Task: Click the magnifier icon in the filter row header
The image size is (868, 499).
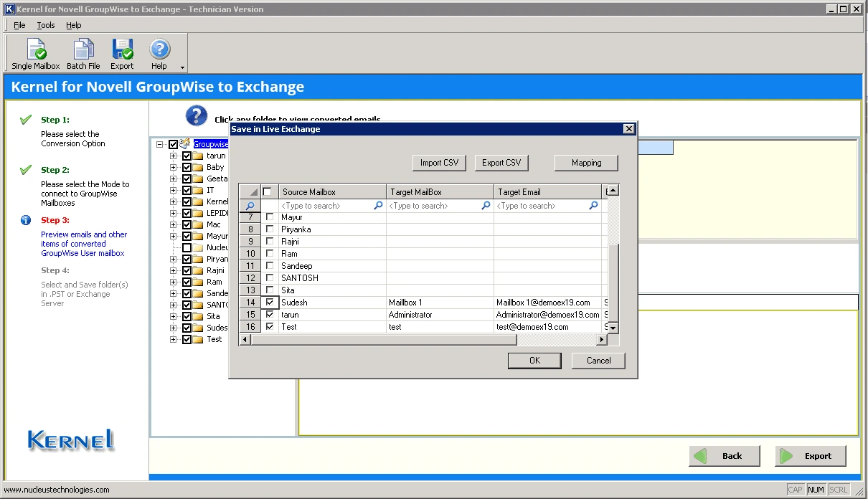Action: coord(250,206)
